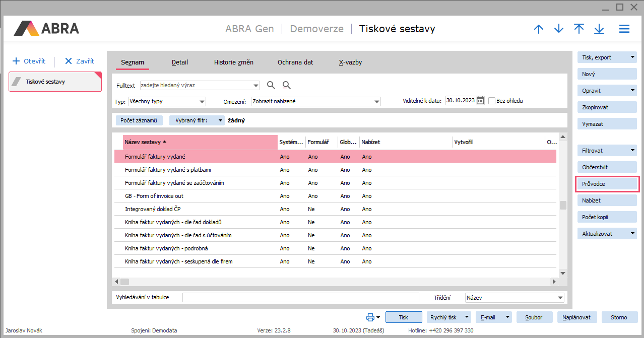Jump to last record arrow icon
Image resolution: width=644 pixels, height=338 pixels.
coord(599,29)
